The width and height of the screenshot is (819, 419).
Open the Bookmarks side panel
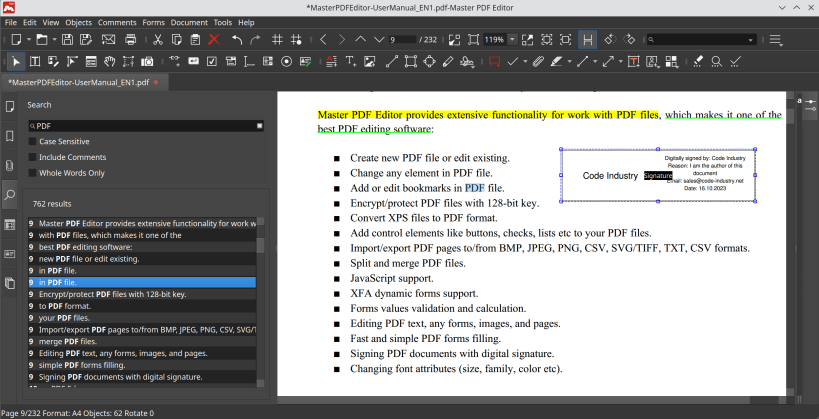pyautogui.click(x=10, y=135)
